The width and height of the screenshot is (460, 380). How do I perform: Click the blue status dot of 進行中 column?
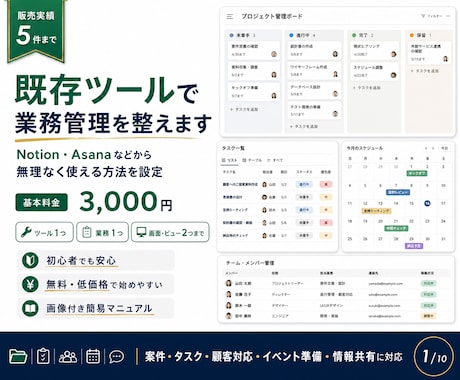(x=291, y=35)
